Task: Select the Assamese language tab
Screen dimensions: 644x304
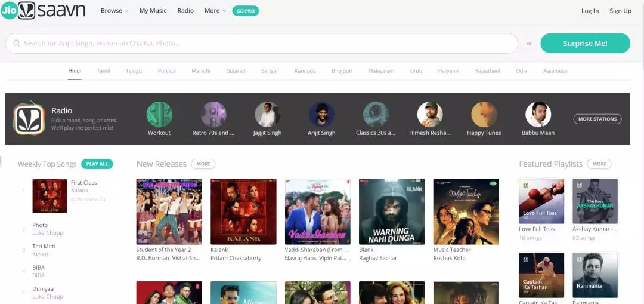Action: coord(555,70)
